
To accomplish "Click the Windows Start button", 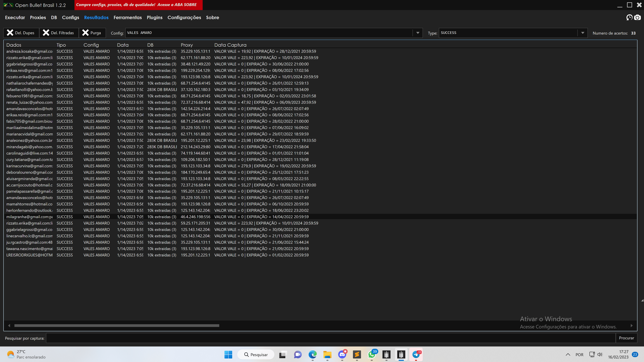I will [228, 354].
